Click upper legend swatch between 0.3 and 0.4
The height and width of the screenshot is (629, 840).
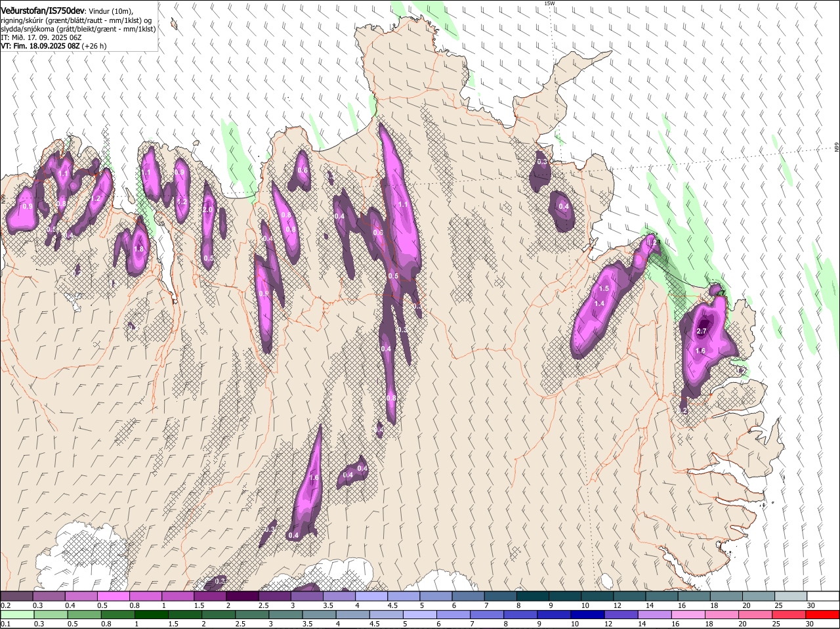tap(49, 596)
